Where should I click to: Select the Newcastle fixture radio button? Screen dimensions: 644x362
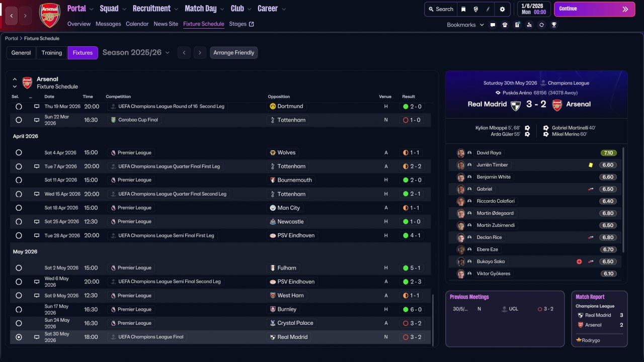19,222
